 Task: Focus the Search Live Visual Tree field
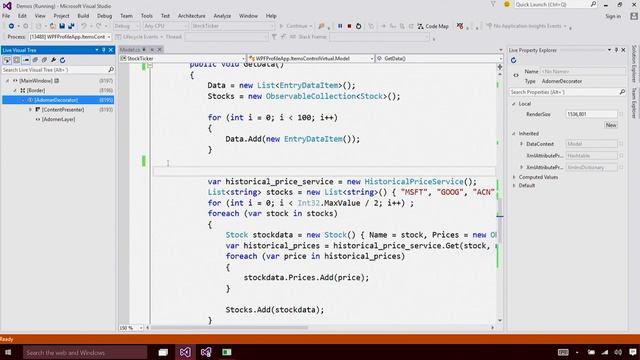54,70
